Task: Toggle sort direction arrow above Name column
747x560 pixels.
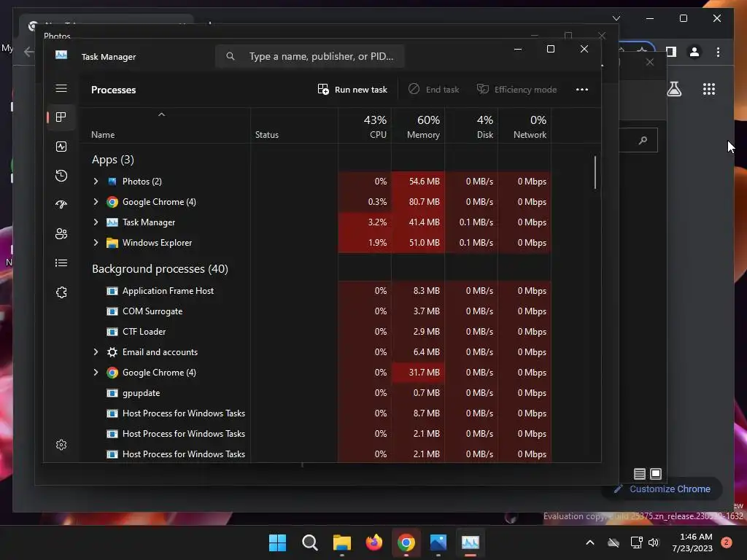Action: click(x=161, y=114)
